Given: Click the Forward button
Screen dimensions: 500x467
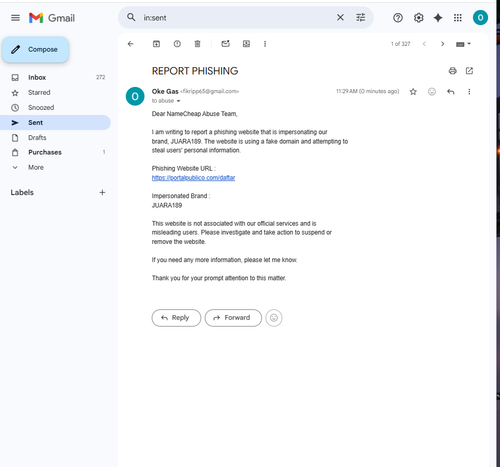Looking at the screenshot, I should point(233,318).
